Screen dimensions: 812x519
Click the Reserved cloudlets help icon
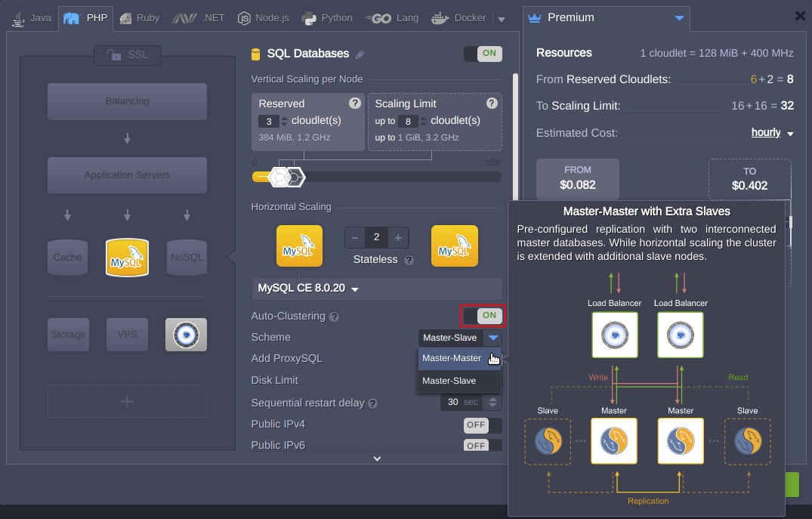(x=355, y=103)
